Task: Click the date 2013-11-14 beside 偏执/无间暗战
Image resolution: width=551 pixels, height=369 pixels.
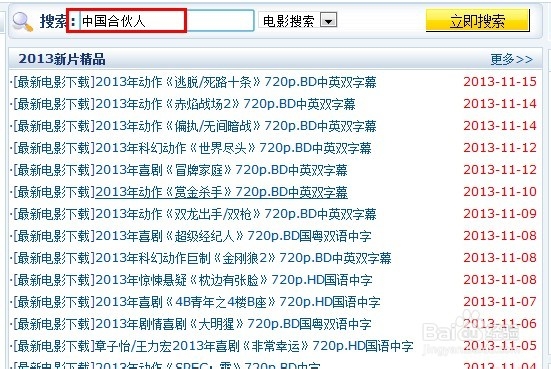Action: click(x=500, y=126)
